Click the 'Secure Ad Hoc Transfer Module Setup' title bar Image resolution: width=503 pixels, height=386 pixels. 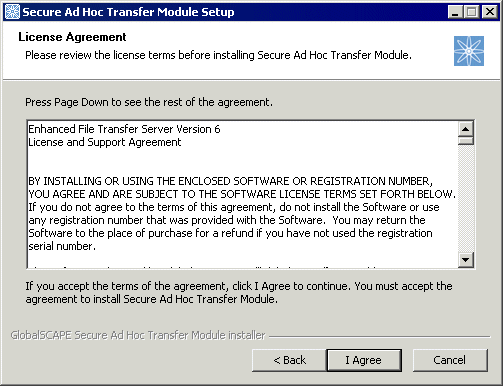(x=128, y=12)
